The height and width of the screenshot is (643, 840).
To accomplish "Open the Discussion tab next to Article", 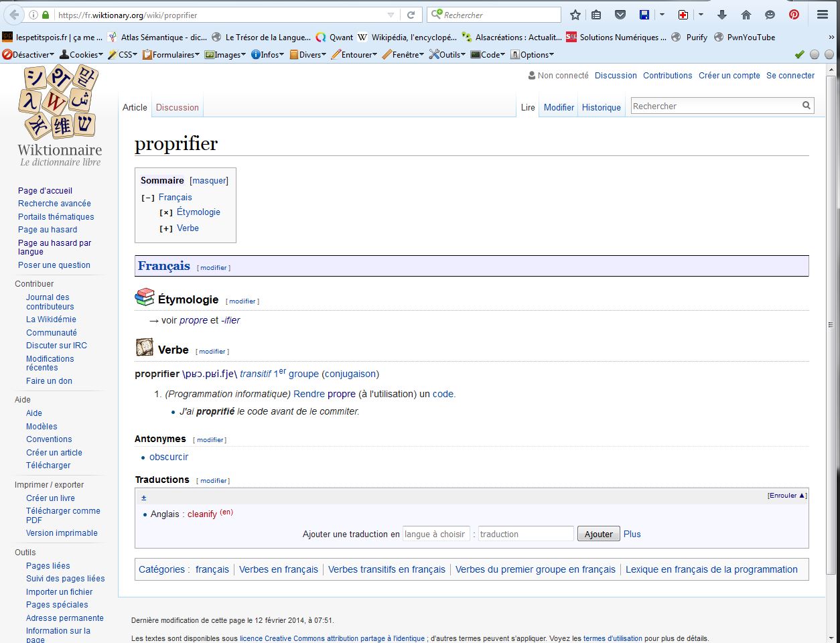I will point(177,107).
